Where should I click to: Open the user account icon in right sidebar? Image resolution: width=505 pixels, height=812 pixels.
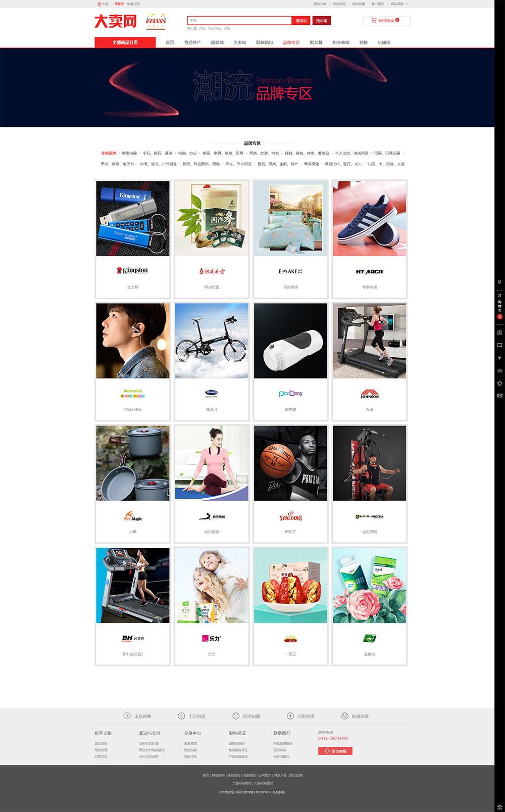(x=499, y=282)
